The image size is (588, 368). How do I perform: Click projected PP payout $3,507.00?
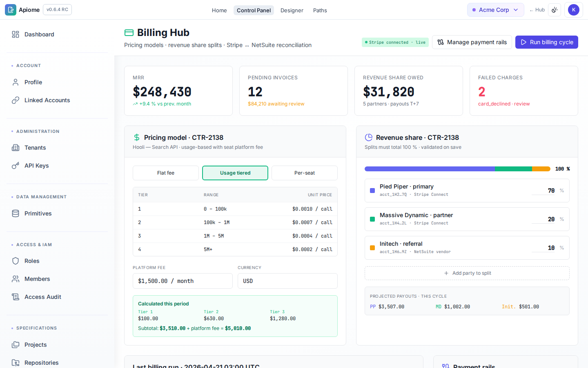[392, 307]
